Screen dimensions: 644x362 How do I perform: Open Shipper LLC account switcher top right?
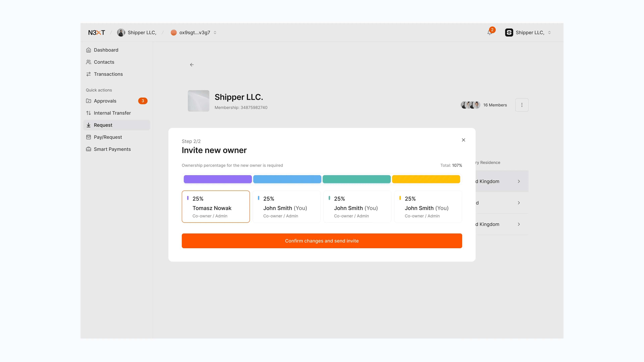click(528, 33)
